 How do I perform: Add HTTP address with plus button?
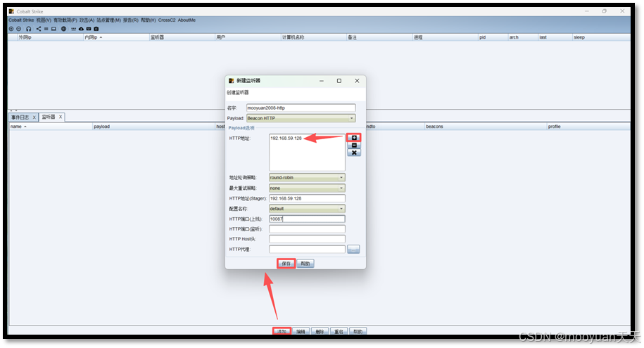pos(354,138)
